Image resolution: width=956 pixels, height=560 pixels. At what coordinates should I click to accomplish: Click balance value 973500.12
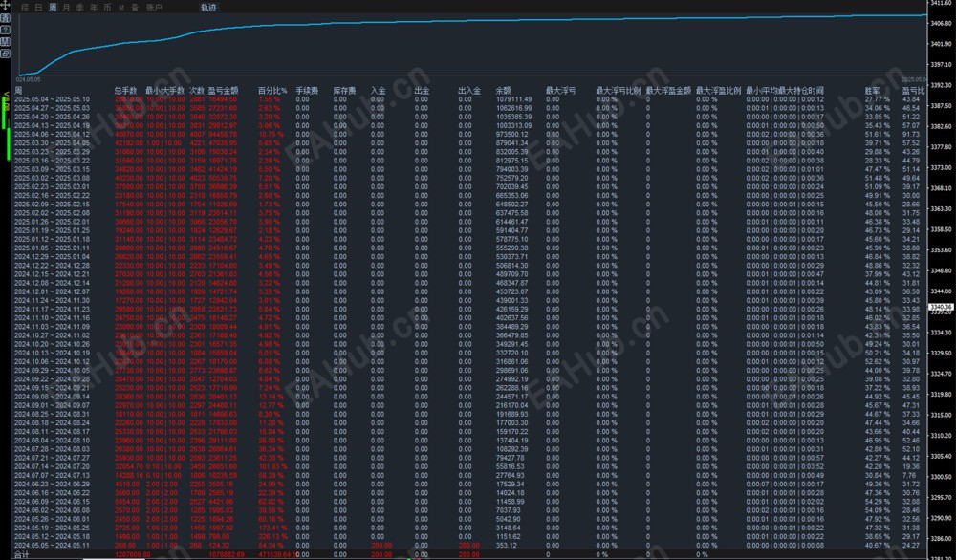click(x=511, y=134)
